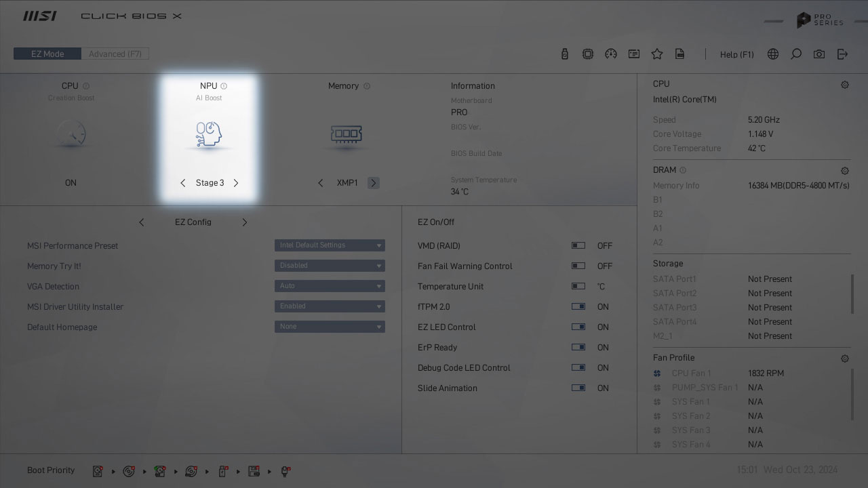Switch to Advanced (F7) mode tab

point(115,54)
